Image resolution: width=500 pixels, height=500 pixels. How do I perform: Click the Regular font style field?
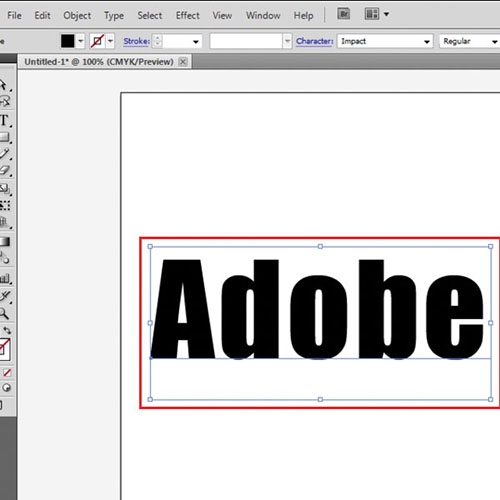(469, 41)
